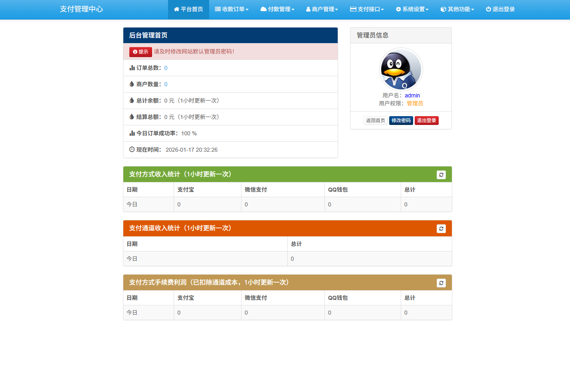Click the book icon beside 其他功能
Viewport: 570px width, 392px height.
pos(443,9)
